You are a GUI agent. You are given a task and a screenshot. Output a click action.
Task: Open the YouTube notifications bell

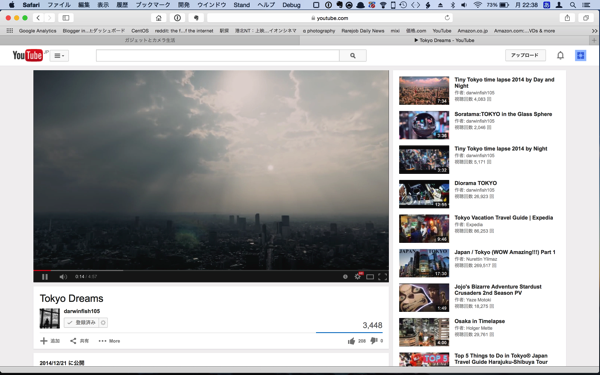[x=560, y=55]
